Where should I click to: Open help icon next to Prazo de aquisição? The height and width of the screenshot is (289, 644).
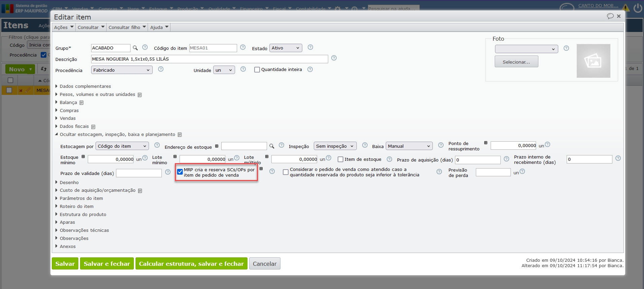click(506, 159)
